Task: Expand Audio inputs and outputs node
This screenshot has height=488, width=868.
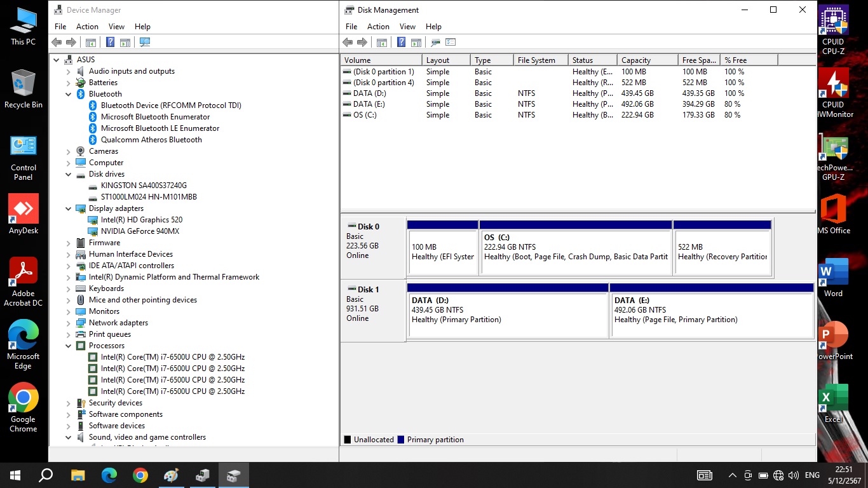Action: pyautogui.click(x=68, y=71)
